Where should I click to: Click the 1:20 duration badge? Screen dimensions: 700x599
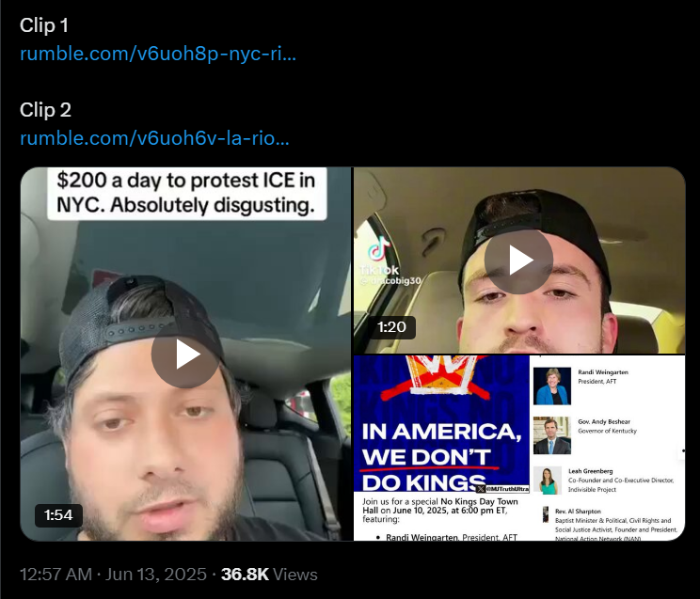click(391, 327)
